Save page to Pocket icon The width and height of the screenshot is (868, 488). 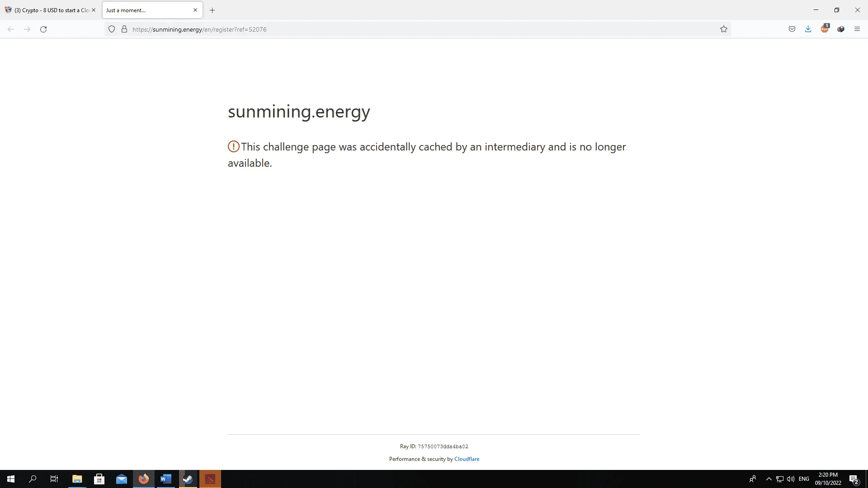[792, 29]
